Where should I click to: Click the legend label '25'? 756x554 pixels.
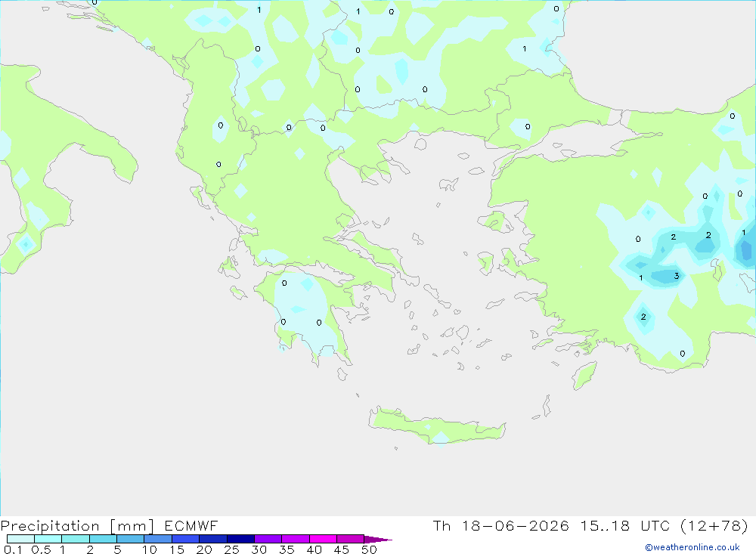(231, 549)
